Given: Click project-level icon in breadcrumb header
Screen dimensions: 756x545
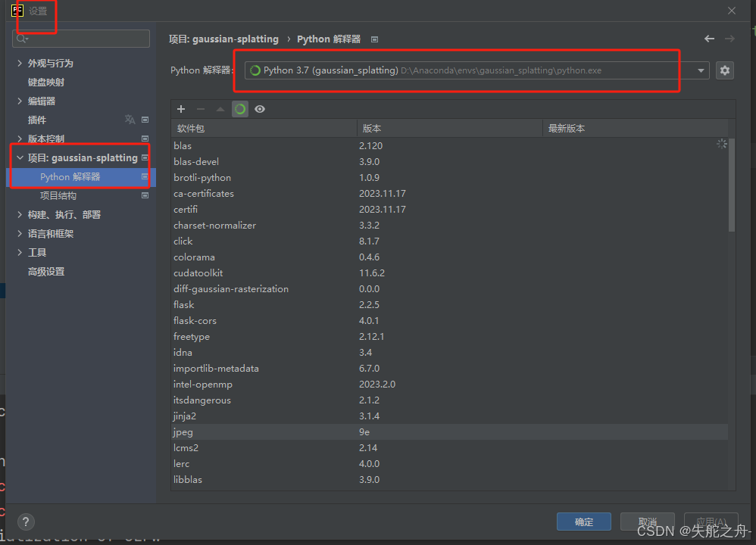Looking at the screenshot, I should click(x=375, y=39).
